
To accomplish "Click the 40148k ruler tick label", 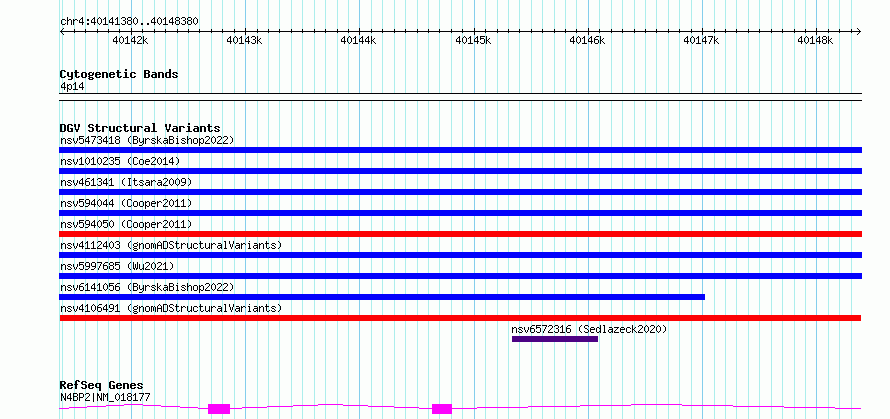I will coord(816,40).
